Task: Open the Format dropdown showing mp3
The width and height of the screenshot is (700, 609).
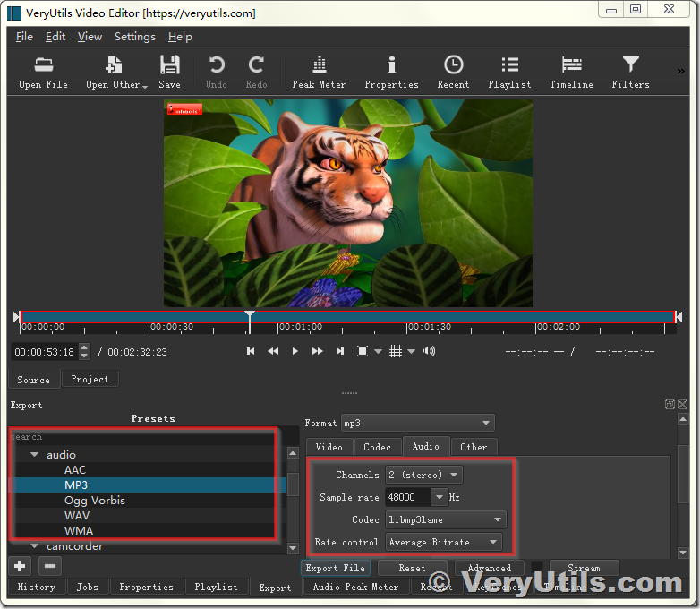Action: coord(417,423)
